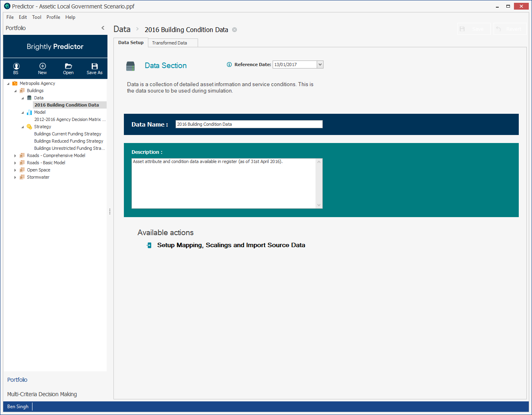This screenshot has width=532, height=415.
Task: Click the Save As disk icon
Action: pos(95,66)
